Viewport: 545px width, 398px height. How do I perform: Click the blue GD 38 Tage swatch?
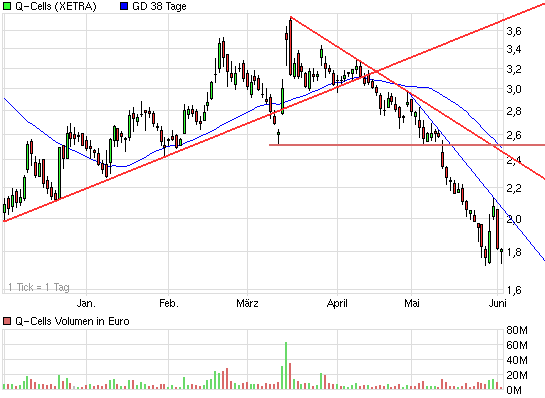124,6
